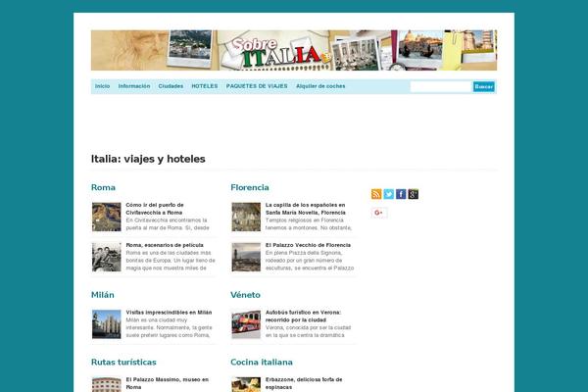Open article Roma, escenarios de película
The height and width of the screenshot is (392, 588).
click(x=165, y=245)
